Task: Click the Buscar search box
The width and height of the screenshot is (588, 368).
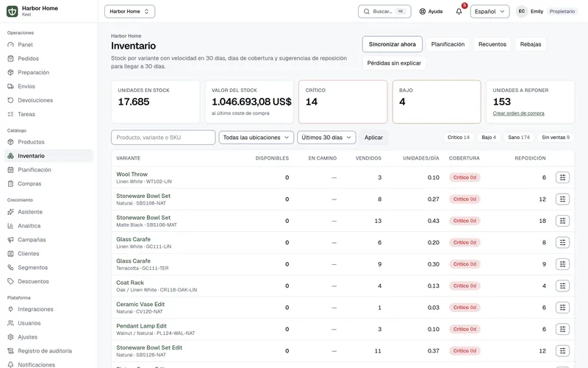Action: pos(384,11)
